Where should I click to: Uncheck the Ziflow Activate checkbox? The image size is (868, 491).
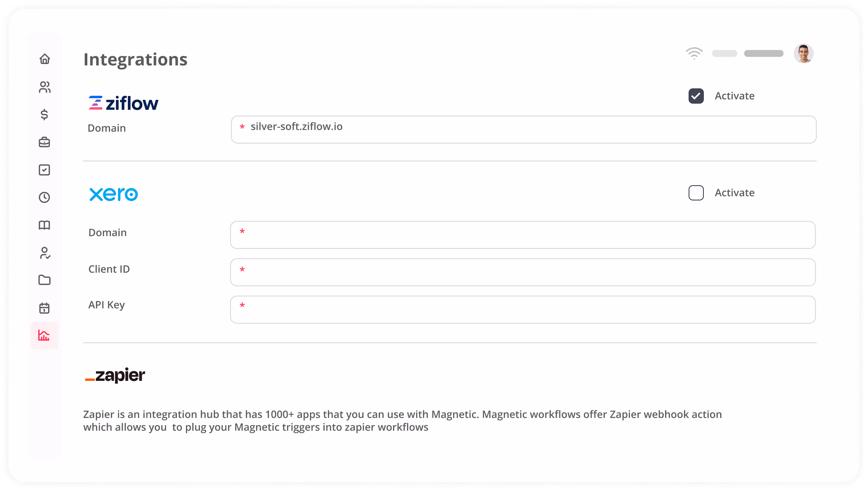point(696,96)
